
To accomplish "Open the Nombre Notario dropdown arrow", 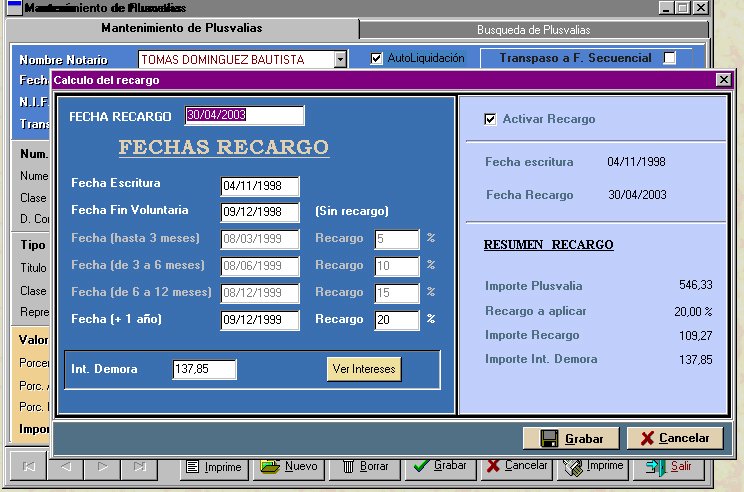I will click(x=340, y=60).
